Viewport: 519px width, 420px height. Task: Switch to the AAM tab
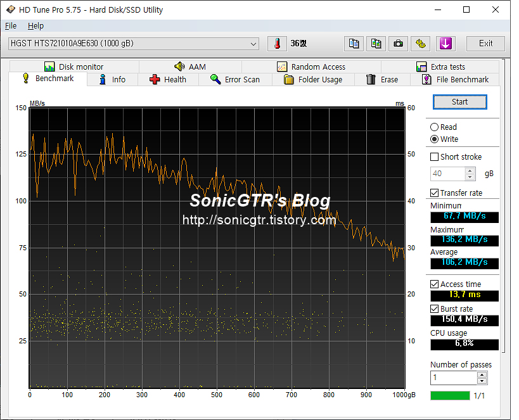coord(190,67)
